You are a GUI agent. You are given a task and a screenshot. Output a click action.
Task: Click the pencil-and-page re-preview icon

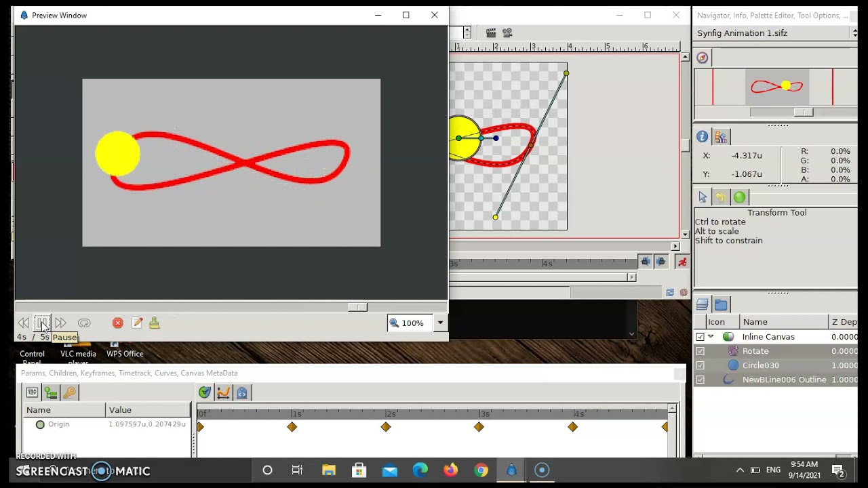(137, 323)
